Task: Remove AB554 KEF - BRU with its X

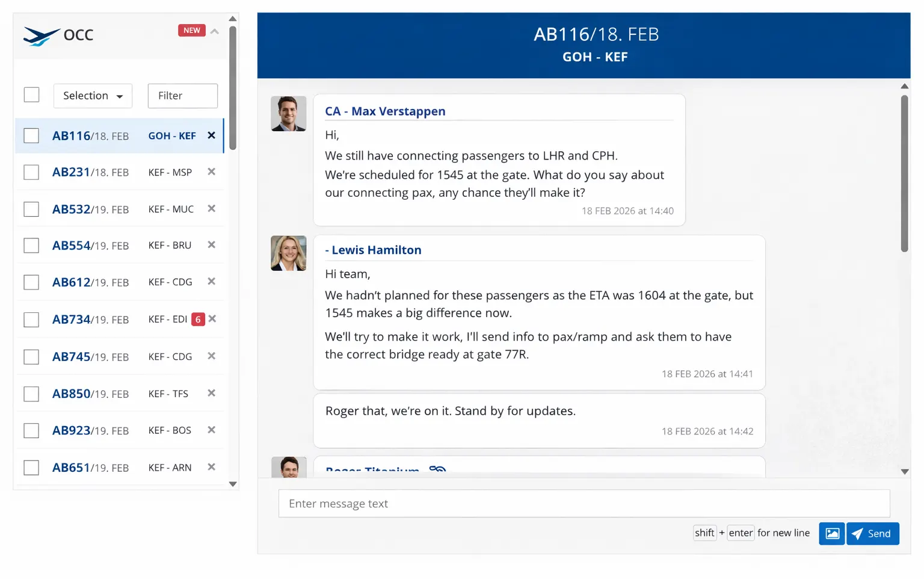Action: (211, 245)
